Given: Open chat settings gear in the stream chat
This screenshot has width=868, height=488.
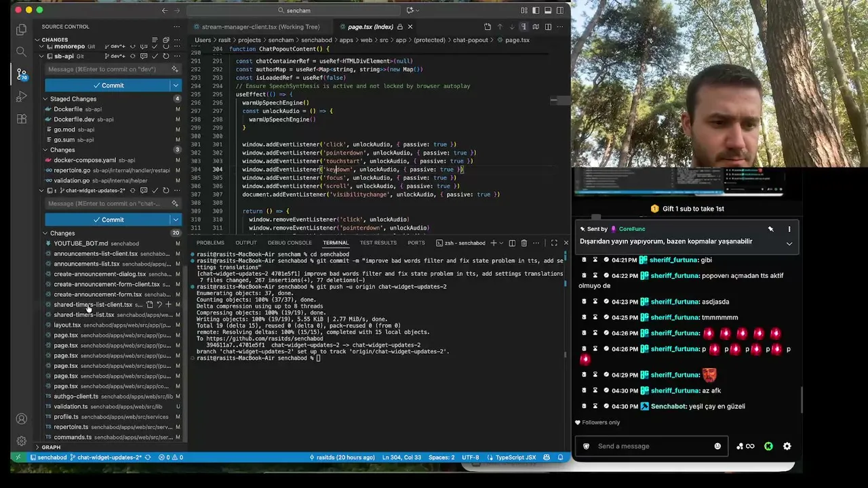Looking at the screenshot, I should [x=787, y=446].
